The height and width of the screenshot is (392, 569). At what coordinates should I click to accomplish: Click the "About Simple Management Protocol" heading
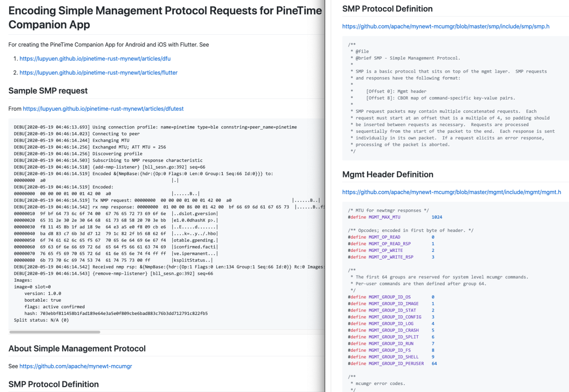(x=77, y=348)
